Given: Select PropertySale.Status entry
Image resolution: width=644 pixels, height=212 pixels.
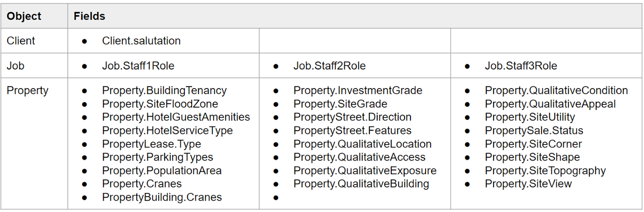Looking at the screenshot, I should 534,131.
